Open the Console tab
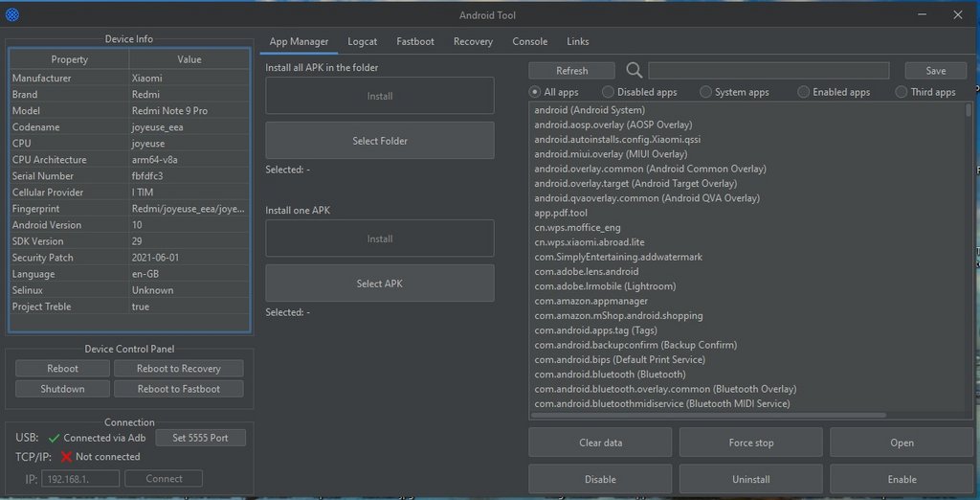This screenshot has height=500, width=980. click(530, 42)
